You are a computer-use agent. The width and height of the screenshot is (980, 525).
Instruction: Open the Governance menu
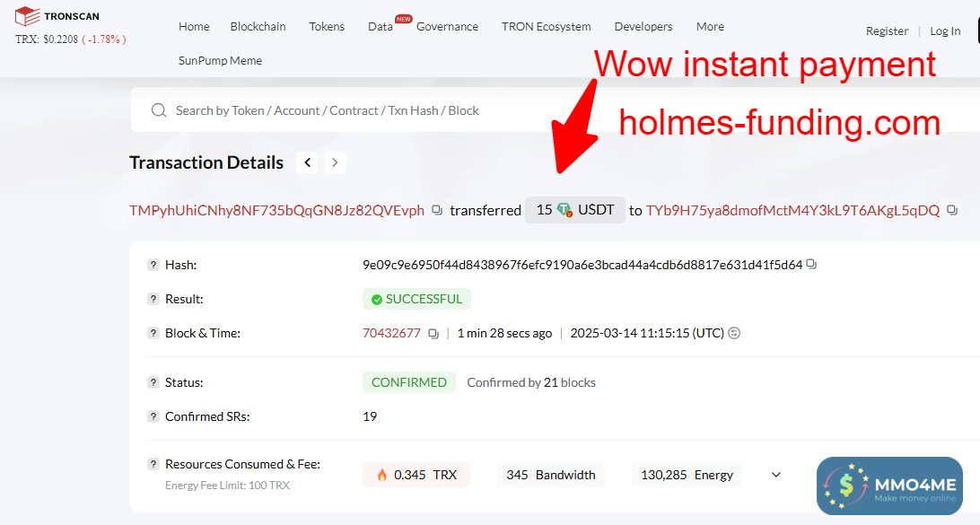point(447,26)
